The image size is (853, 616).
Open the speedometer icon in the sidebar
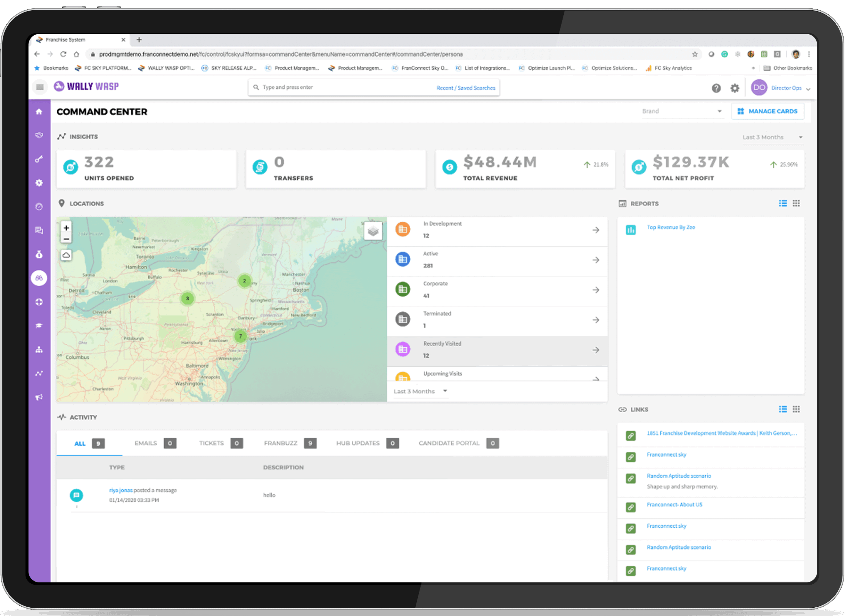point(39,206)
